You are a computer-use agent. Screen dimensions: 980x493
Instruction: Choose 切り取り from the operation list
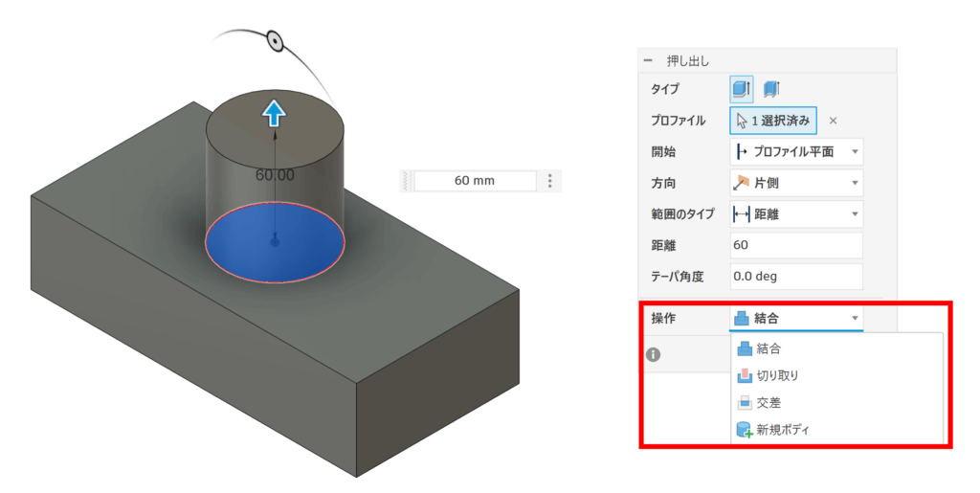[x=776, y=376]
